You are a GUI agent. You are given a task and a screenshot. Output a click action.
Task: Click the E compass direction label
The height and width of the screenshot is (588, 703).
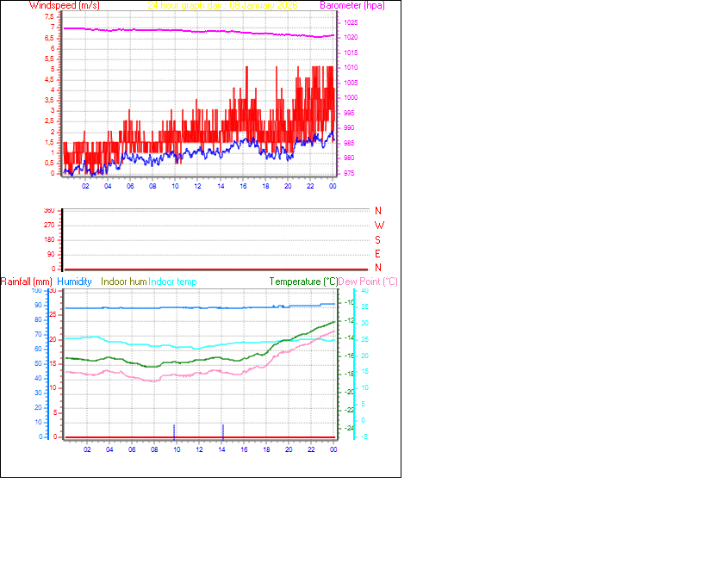click(x=378, y=254)
